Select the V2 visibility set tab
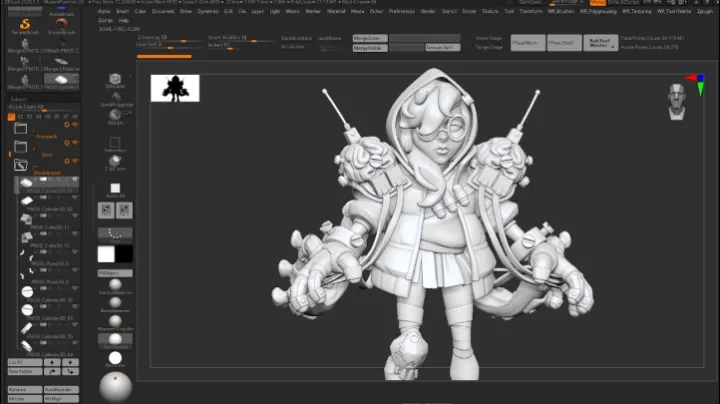The image size is (720, 404). (20, 117)
